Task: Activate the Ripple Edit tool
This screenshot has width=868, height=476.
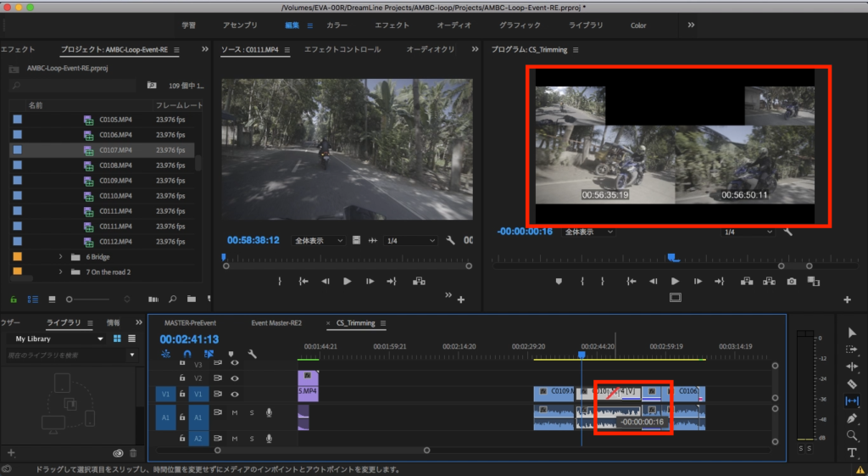Action: click(x=852, y=367)
